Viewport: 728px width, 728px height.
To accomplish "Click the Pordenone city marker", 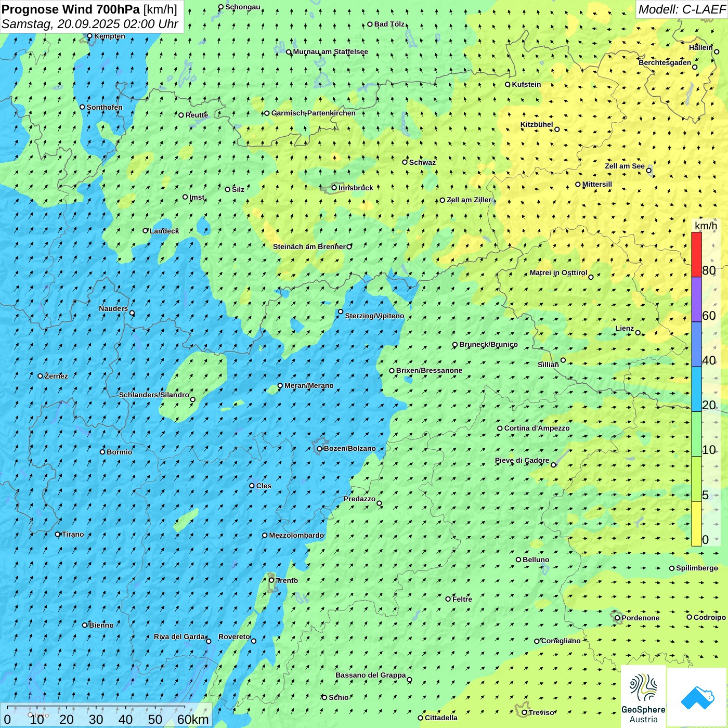I will pos(617,618).
